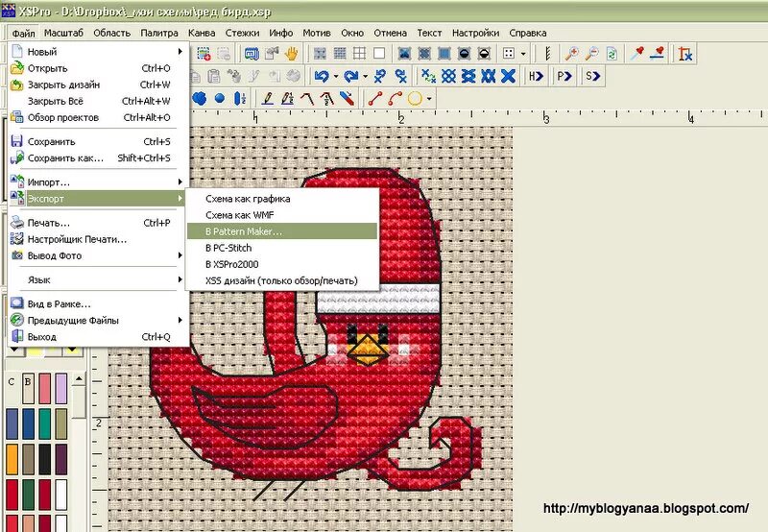Choose export 'Схема как WMF'

click(282, 215)
